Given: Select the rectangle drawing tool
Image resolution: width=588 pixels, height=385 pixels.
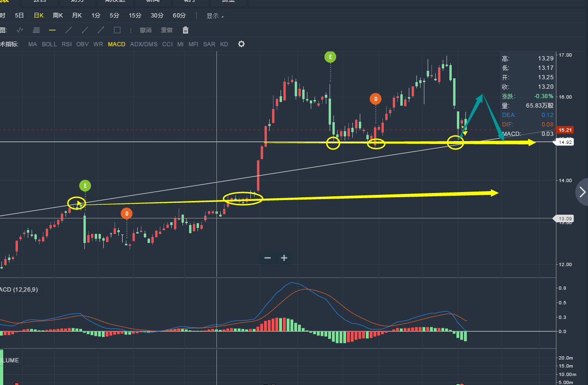Looking at the screenshot, I should [x=117, y=30].
